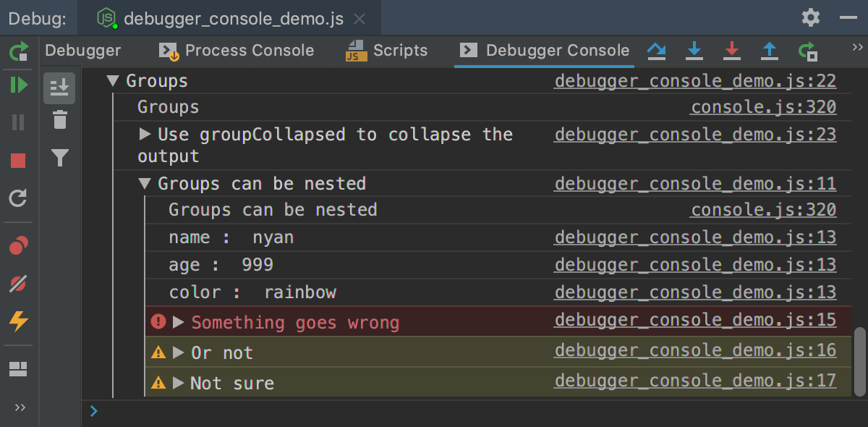The image size is (868, 427).
Task: Switch to the Process Console tab
Action: coord(250,51)
